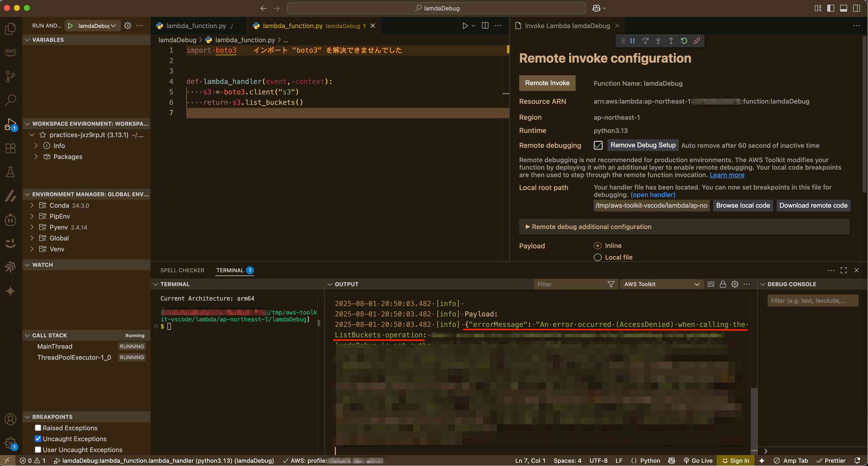The image size is (868, 466).
Task: Open the AWS Toolkit sidebar icon
Action: pos(10,52)
